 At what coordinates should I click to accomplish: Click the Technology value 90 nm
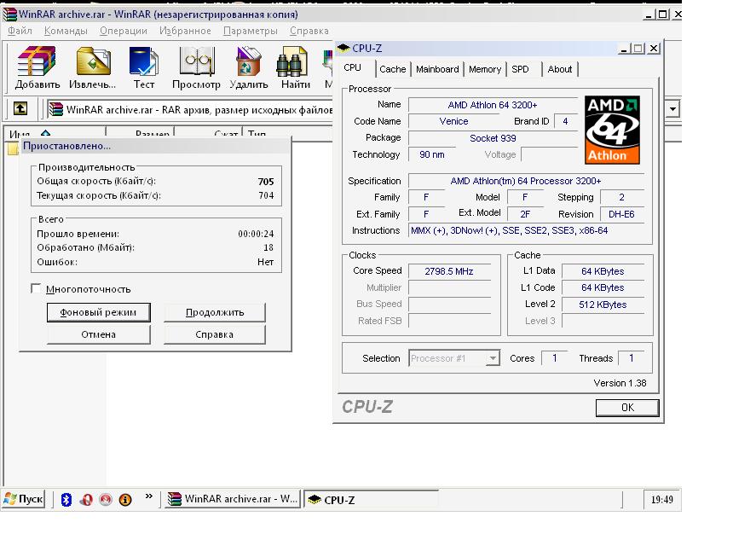click(x=432, y=154)
